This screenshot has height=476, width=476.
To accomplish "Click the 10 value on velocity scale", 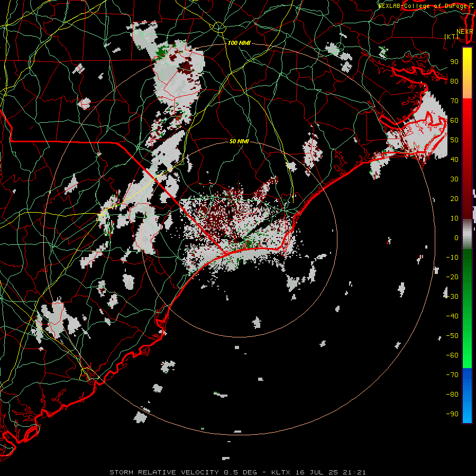I will [454, 218].
